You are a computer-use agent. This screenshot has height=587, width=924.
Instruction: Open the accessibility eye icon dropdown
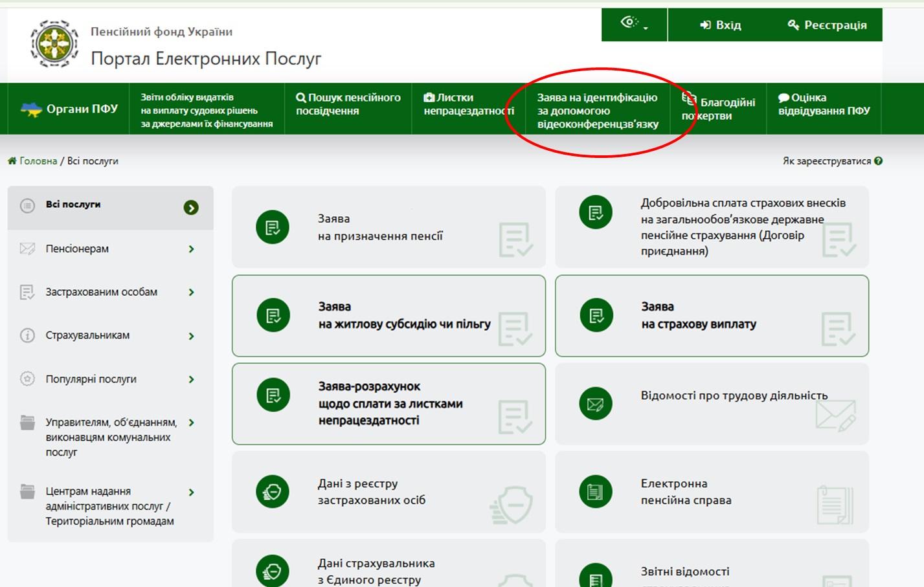coord(633,24)
